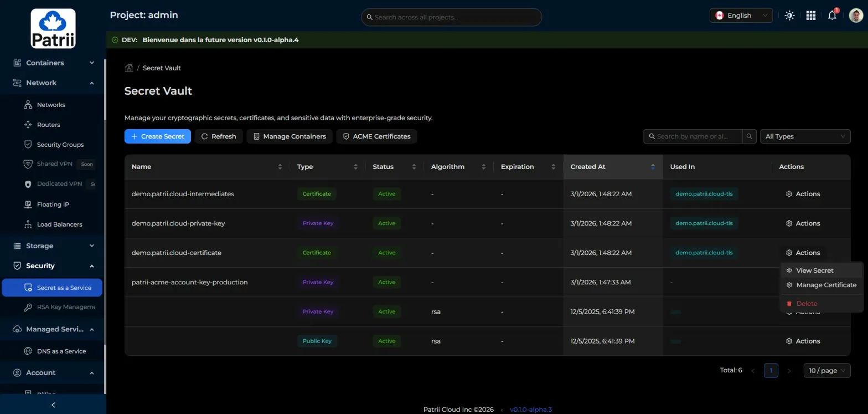Collapse the sidebar with the chevron
The image size is (868, 414).
coord(53,405)
